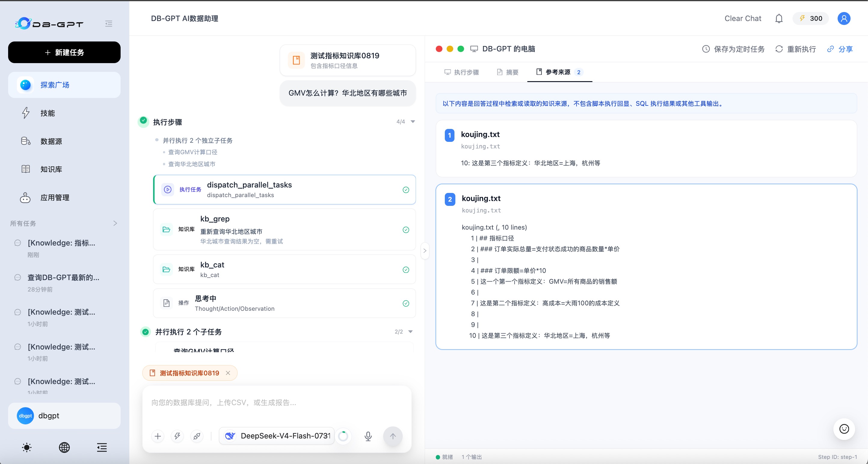This screenshot has height=464, width=868.
Task: Select the kb_cat step card
Action: click(285, 269)
